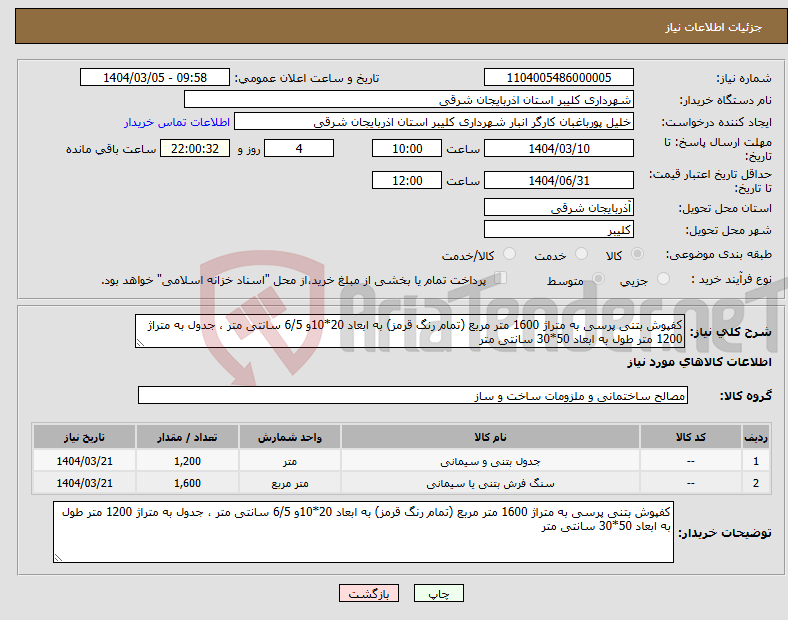
Task: Click the شماره نیاز field 1104005486000005
Action: pyautogui.click(x=558, y=77)
